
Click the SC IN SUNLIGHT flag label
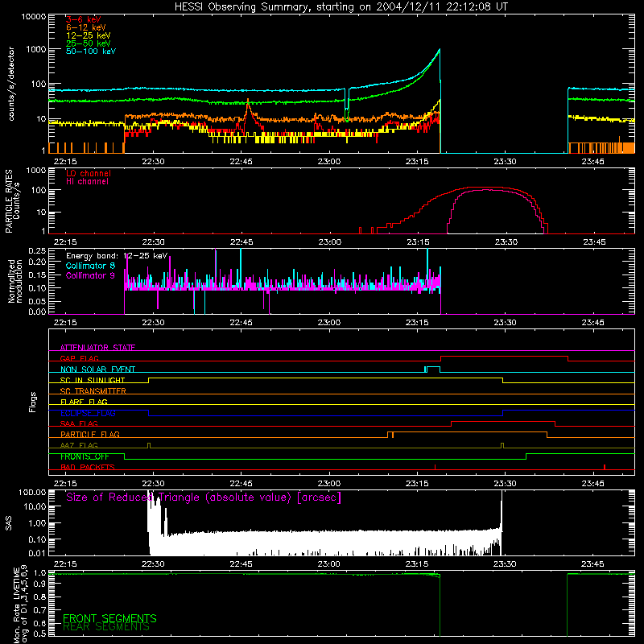click(93, 380)
